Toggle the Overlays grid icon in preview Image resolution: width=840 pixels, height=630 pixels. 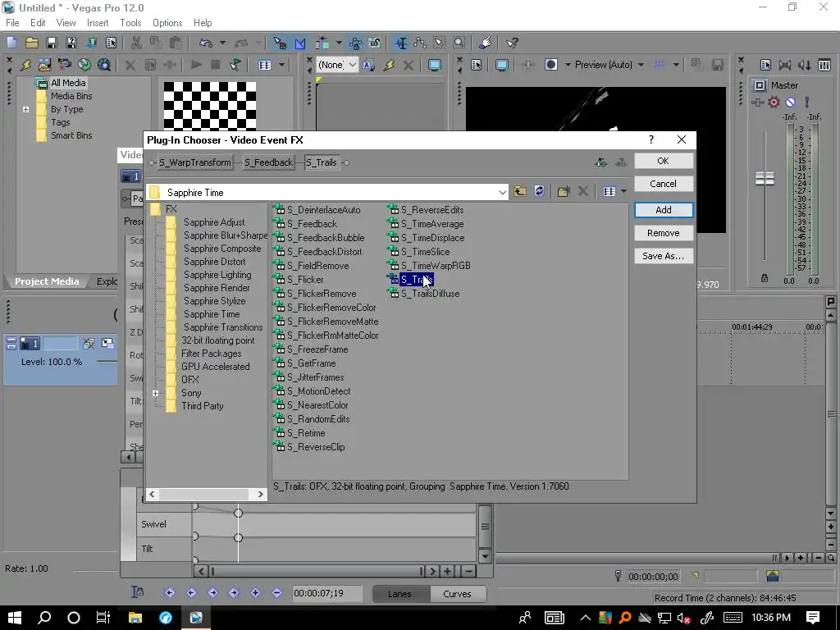pos(660,65)
